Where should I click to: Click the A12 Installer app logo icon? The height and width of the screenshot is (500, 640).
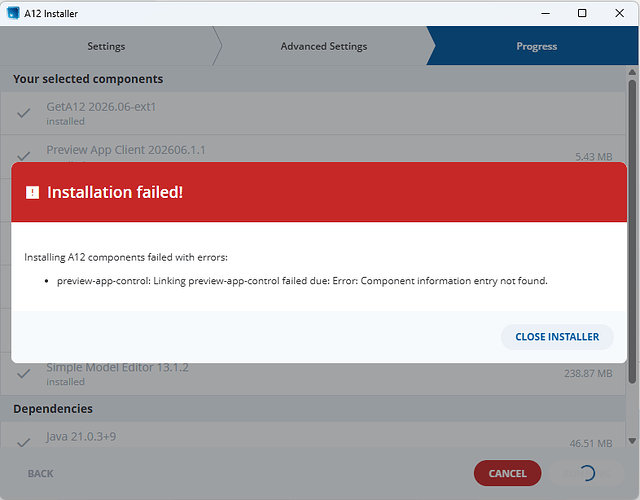point(13,13)
